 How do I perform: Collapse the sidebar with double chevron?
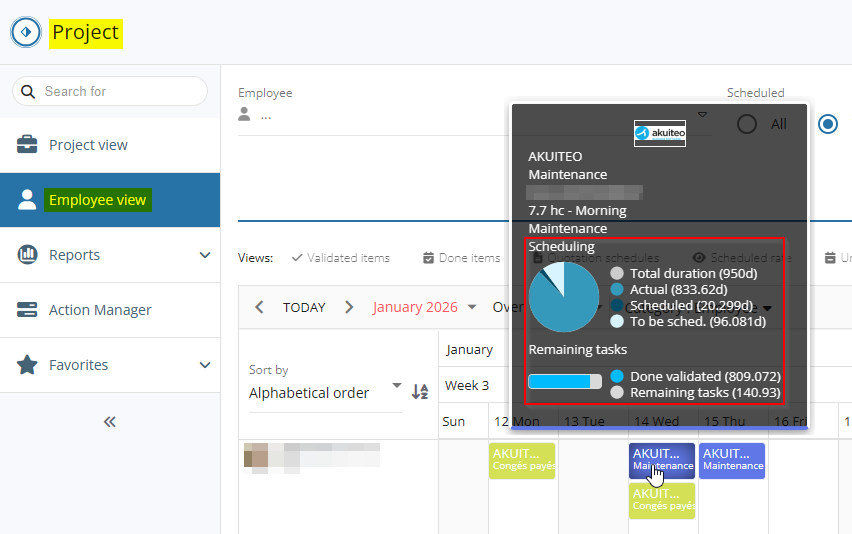click(x=110, y=421)
